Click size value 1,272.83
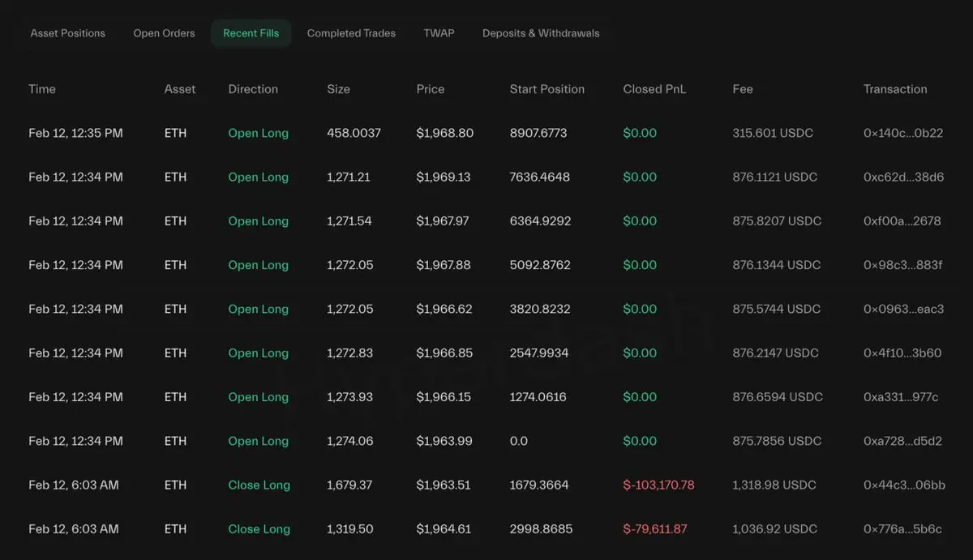This screenshot has height=560, width=973. [x=350, y=353]
